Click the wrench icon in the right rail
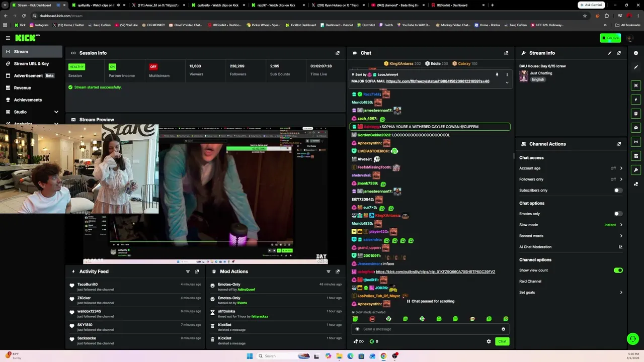 (636, 170)
